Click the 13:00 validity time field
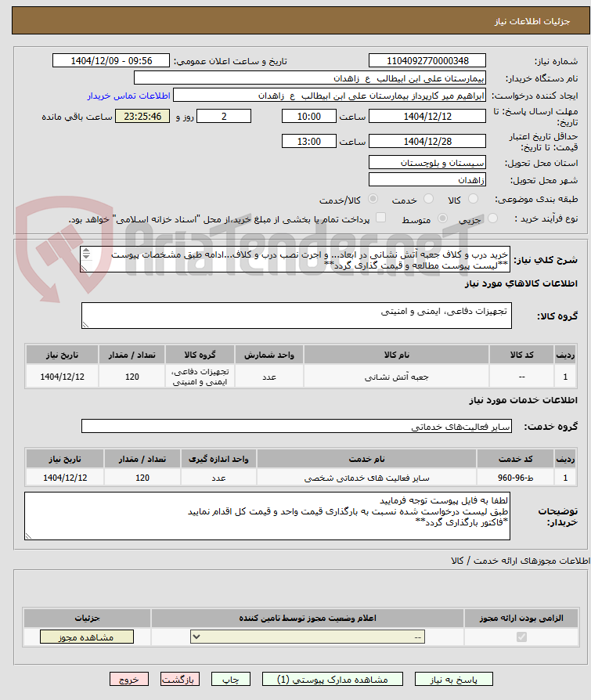Screen dimensions: 591x700 coord(309,142)
